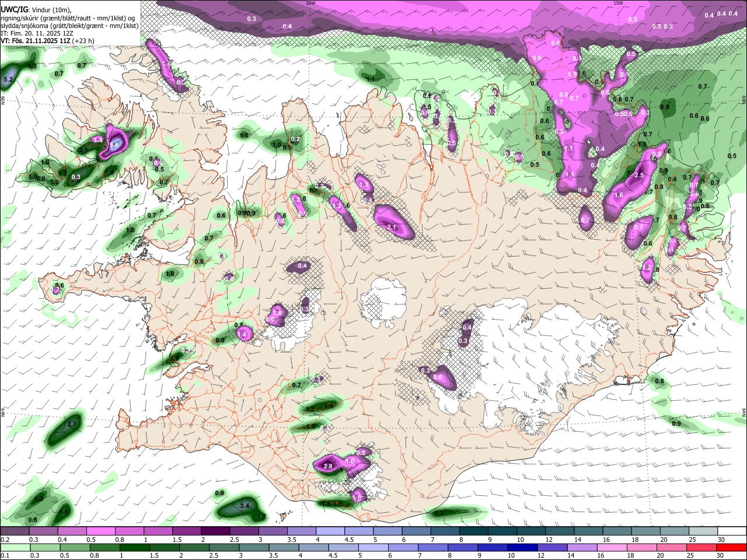This screenshot has height=560, width=747.
Task: Select the dark teal 8–9 snow swatch
Action: [x=473, y=531]
